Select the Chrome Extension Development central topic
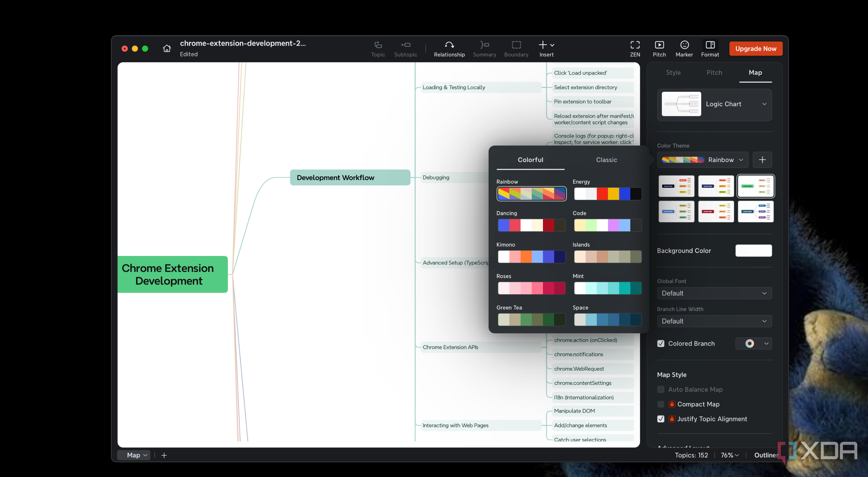 pyautogui.click(x=172, y=275)
